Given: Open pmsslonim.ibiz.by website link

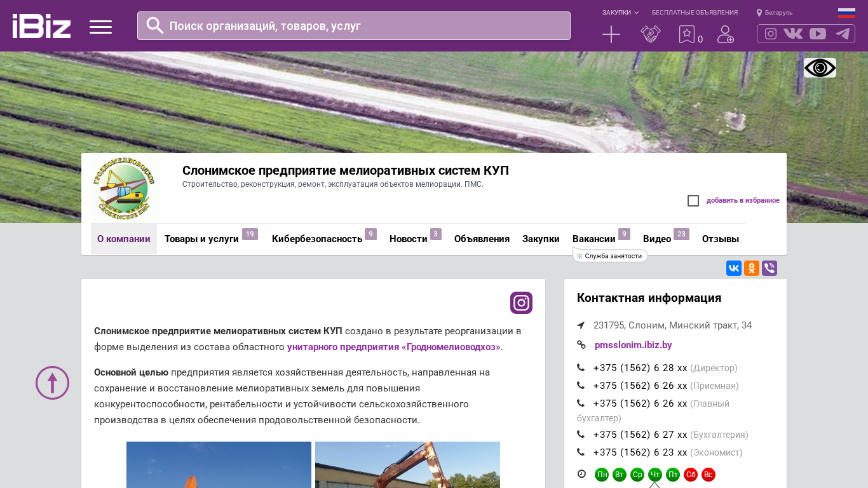Looking at the screenshot, I should point(634,345).
